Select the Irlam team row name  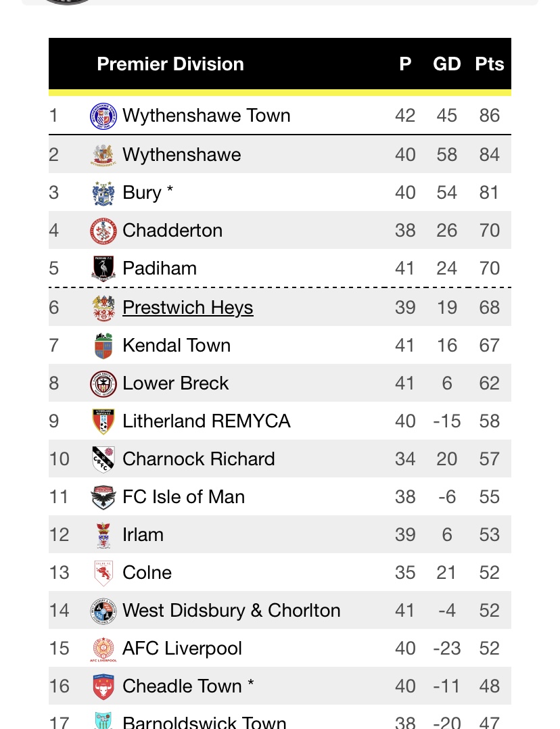tap(143, 535)
